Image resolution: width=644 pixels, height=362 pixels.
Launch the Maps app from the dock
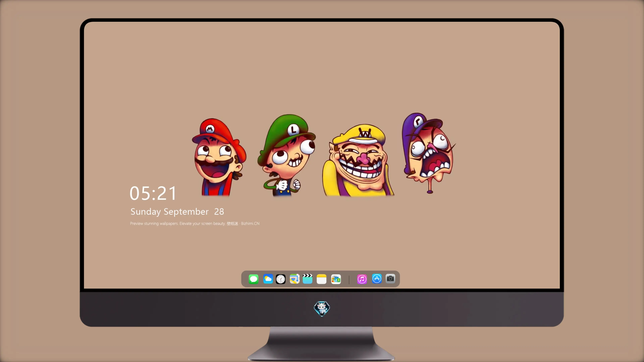pyautogui.click(x=294, y=279)
